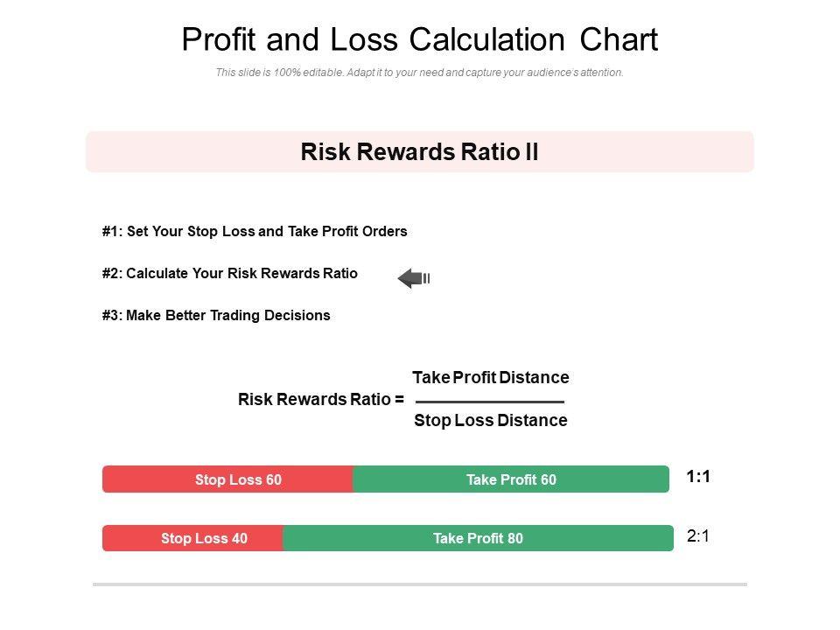Click the red Stop Loss 60 bar
Screen dimensions: 840x630
pyautogui.click(x=228, y=479)
